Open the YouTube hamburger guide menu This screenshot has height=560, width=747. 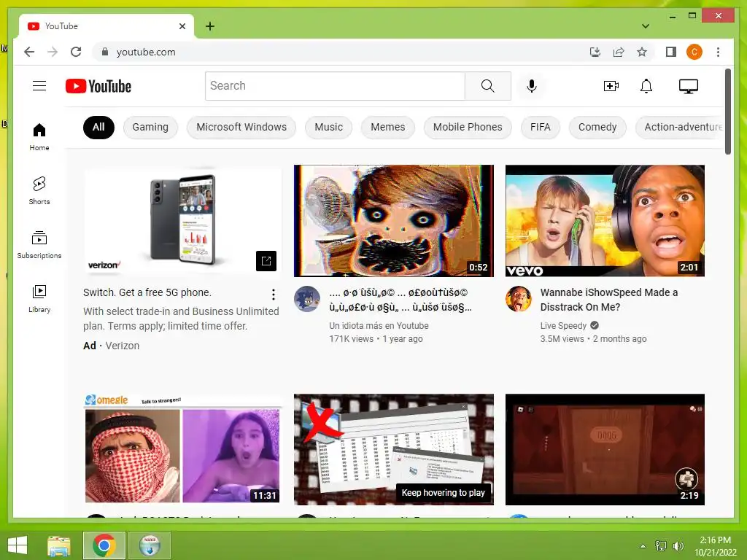(x=39, y=86)
